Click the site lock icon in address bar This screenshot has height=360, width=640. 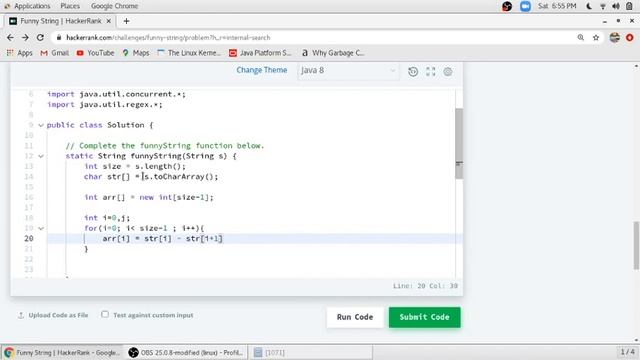(x=59, y=38)
